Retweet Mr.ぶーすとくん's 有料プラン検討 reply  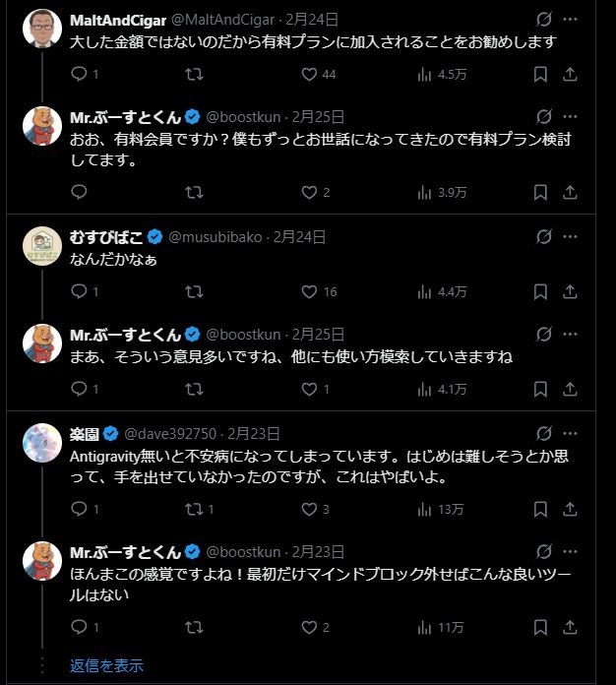pyautogui.click(x=194, y=192)
